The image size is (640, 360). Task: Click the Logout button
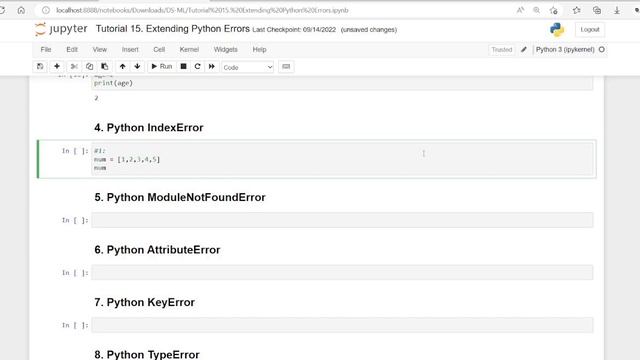click(590, 29)
